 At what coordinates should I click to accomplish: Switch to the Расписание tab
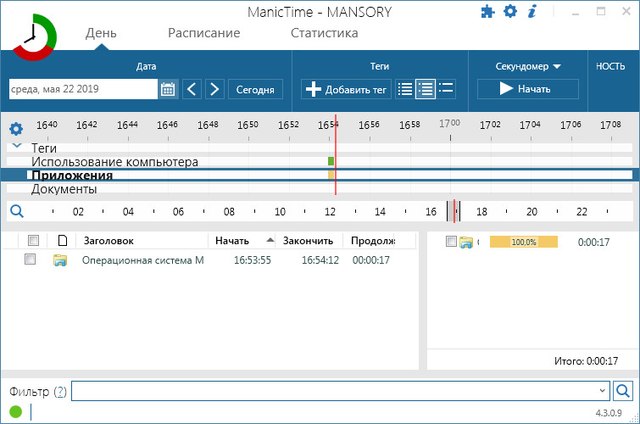pyautogui.click(x=204, y=33)
